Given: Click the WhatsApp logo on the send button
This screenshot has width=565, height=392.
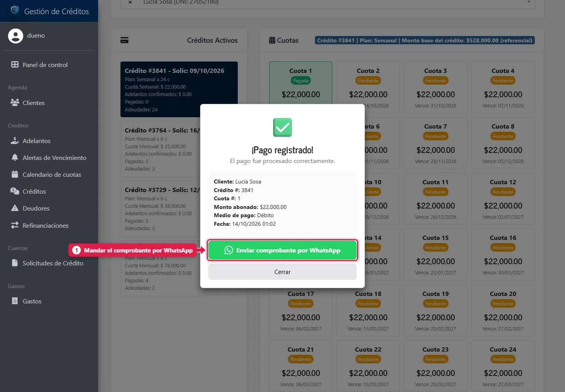Looking at the screenshot, I should click(x=229, y=250).
